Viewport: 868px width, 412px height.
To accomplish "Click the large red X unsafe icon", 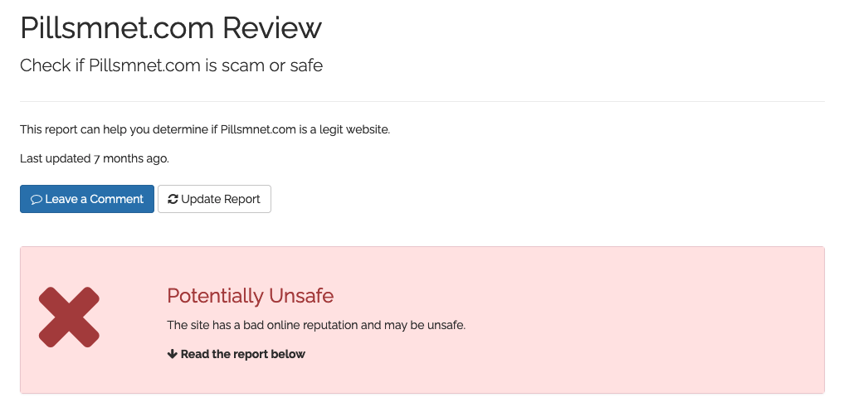I will coord(69,317).
